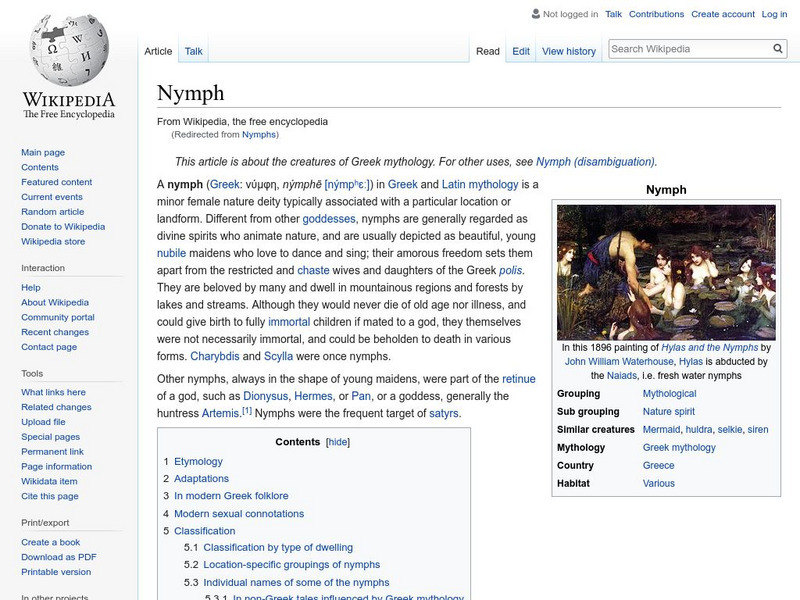Open Greece link in Country row
The height and width of the screenshot is (600, 800).
[x=658, y=465]
